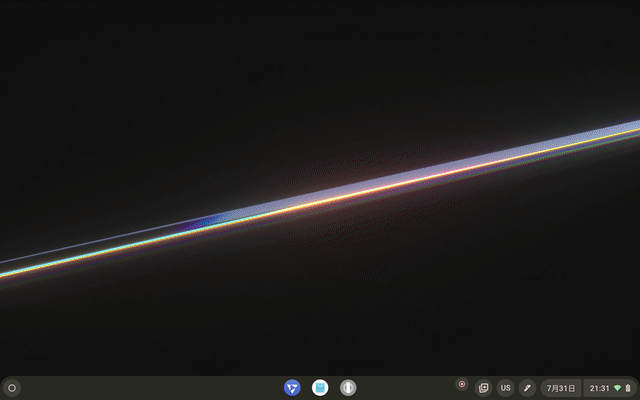Screen dimensions: 640x400
Task: Click dark wallpaper area below the light streak
Action: [400, 300]
